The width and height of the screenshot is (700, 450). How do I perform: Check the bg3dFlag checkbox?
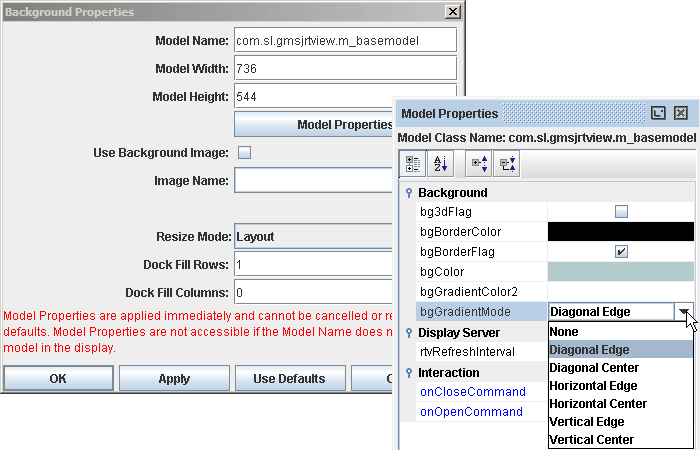tap(621, 211)
